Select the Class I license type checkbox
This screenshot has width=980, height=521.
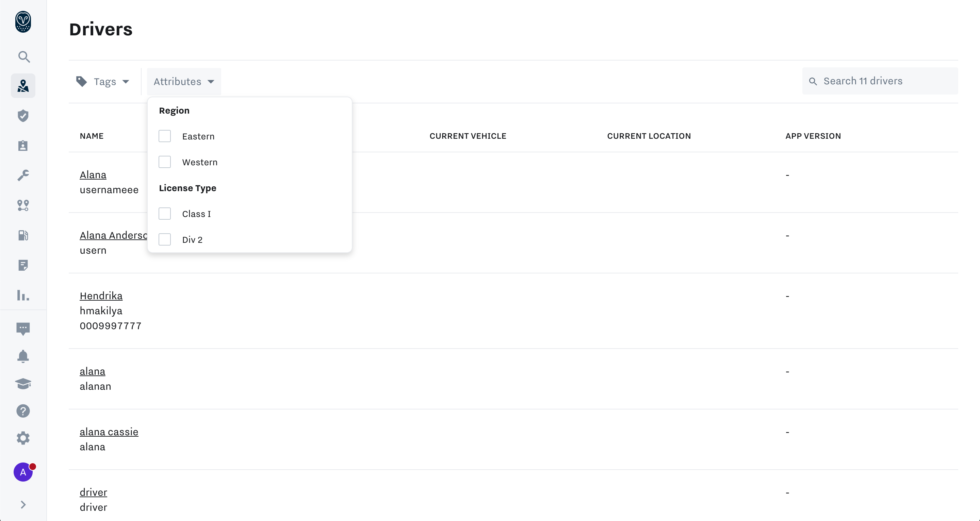click(x=165, y=214)
